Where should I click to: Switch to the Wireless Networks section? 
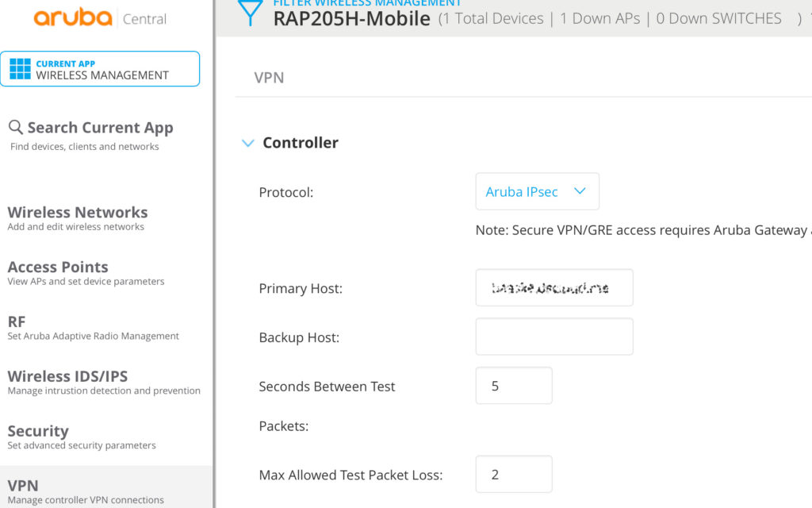pyautogui.click(x=77, y=213)
